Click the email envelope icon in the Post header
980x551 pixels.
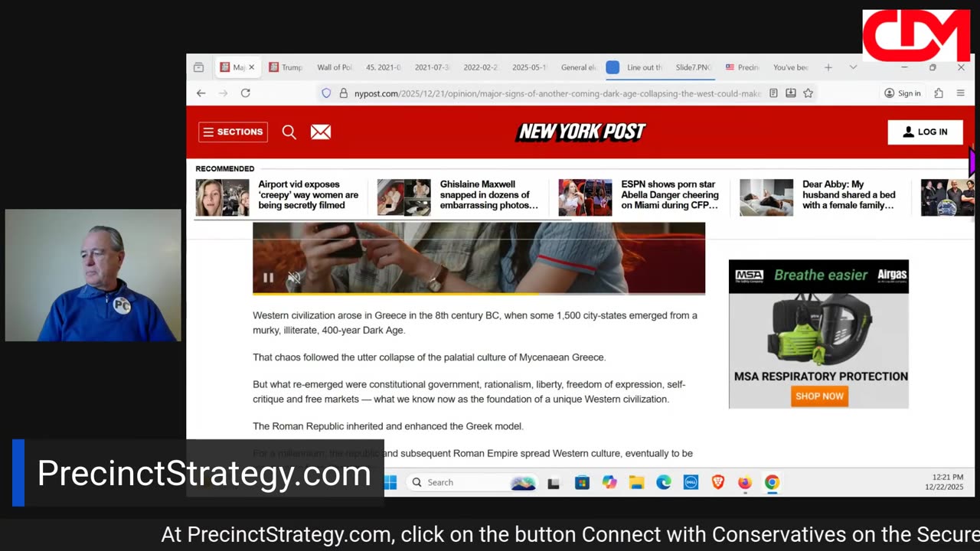tap(321, 132)
